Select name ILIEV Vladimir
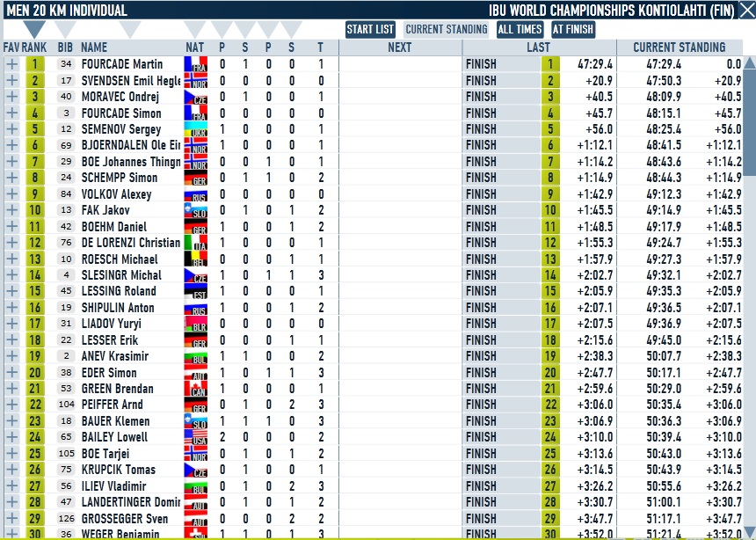The image size is (756, 540). point(113,486)
